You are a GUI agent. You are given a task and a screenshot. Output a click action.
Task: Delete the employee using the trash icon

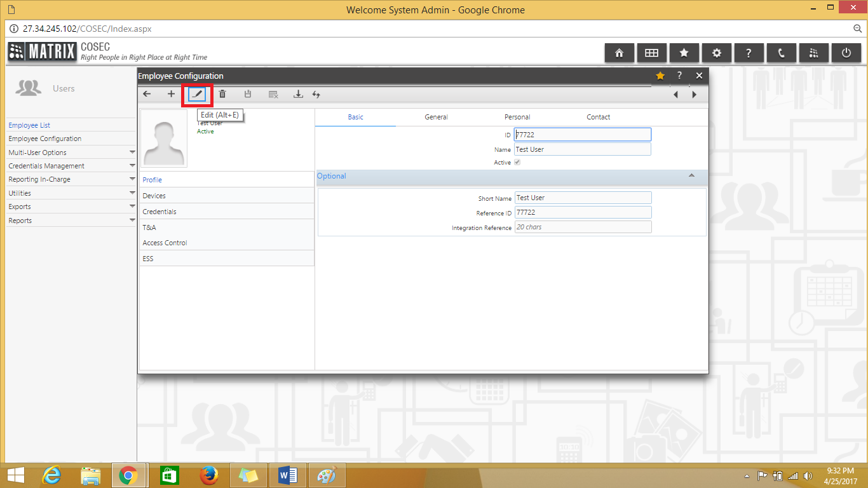tap(222, 94)
